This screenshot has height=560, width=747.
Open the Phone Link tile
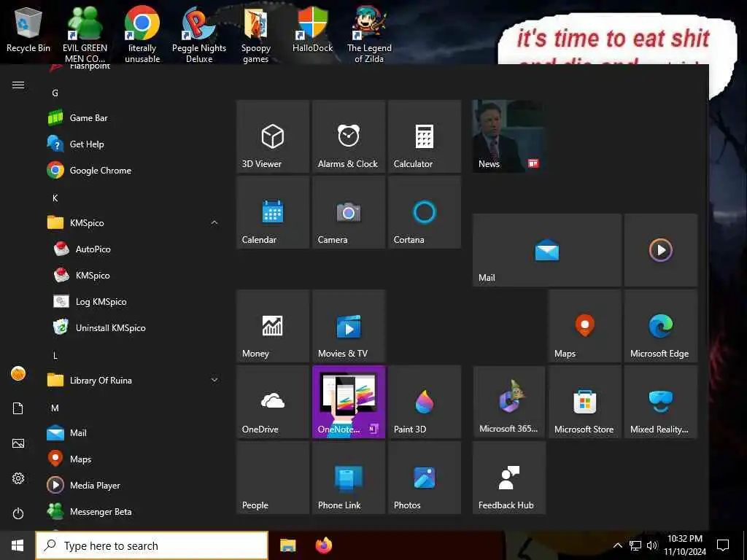[348, 478]
